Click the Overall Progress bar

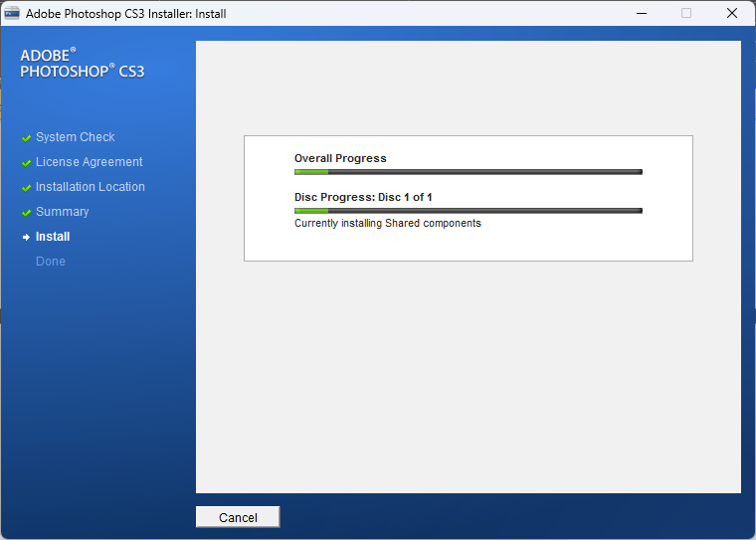pos(468,172)
